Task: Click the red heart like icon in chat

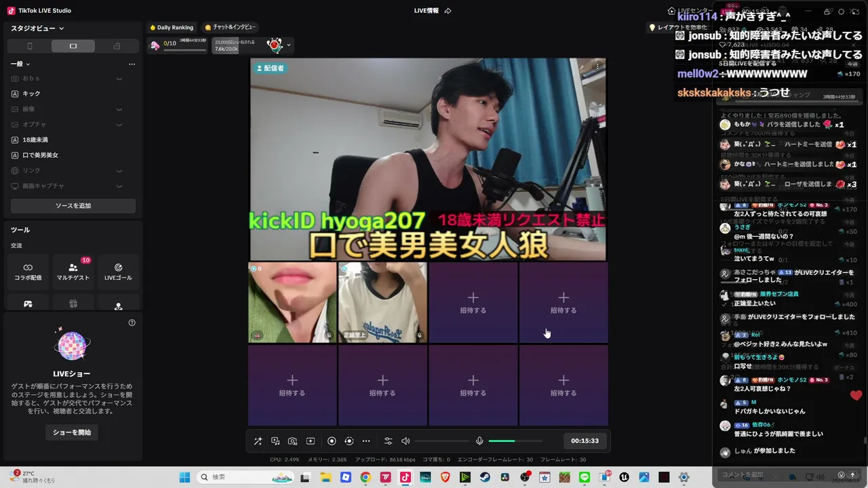Action: coord(856,395)
